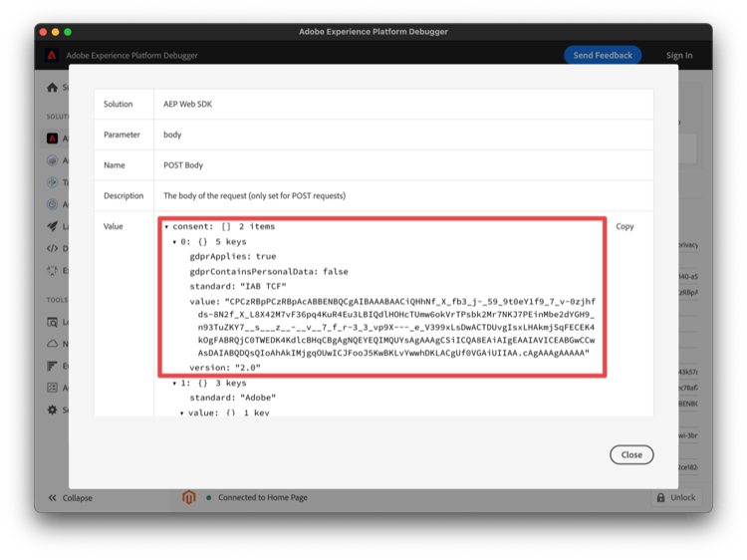
Task: Click the 'standard: "Adobe"' line
Action: [233, 398]
